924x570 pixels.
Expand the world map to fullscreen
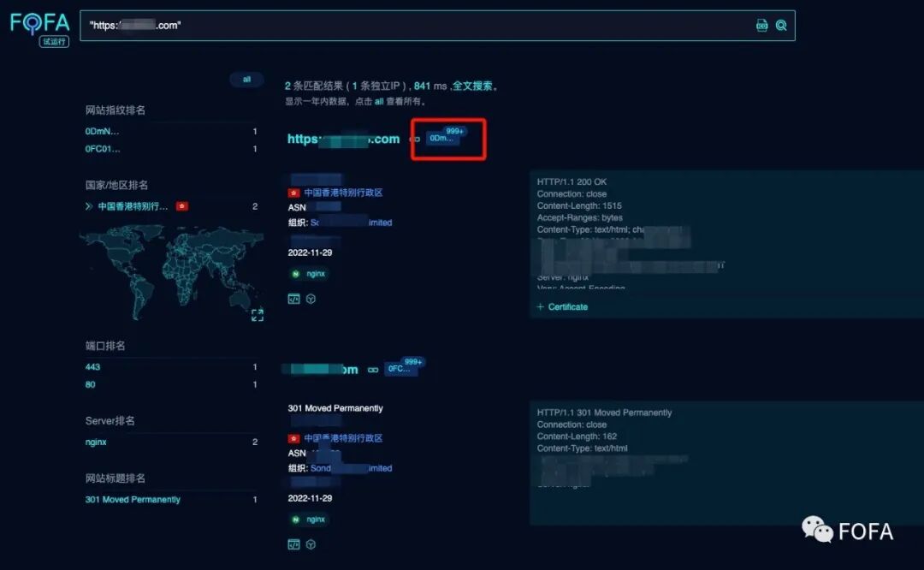click(258, 315)
